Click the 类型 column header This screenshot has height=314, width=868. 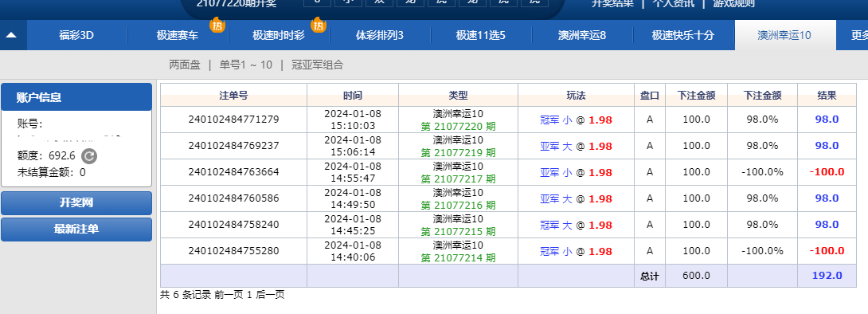coord(459,96)
